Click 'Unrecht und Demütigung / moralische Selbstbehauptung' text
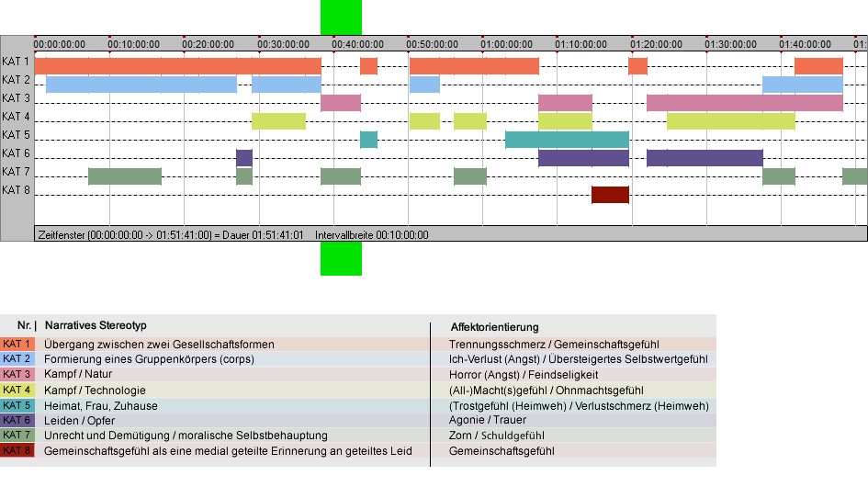The width and height of the screenshot is (868, 487). click(x=186, y=436)
